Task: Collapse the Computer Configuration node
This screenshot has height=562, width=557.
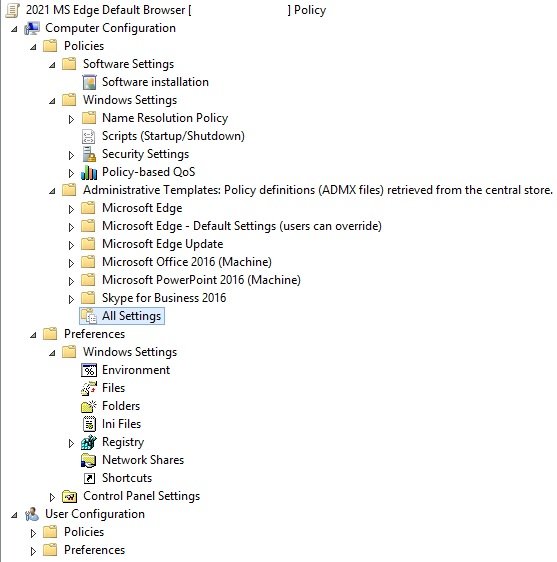Action: (x=14, y=29)
